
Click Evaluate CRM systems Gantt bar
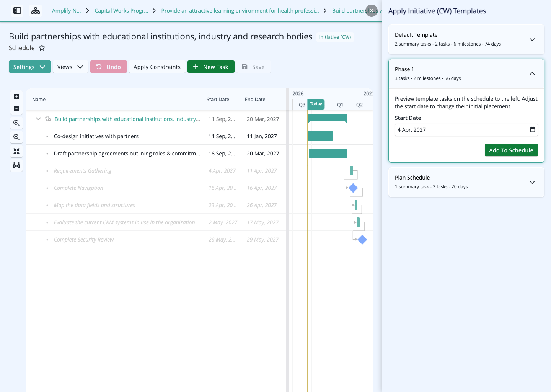[358, 222]
